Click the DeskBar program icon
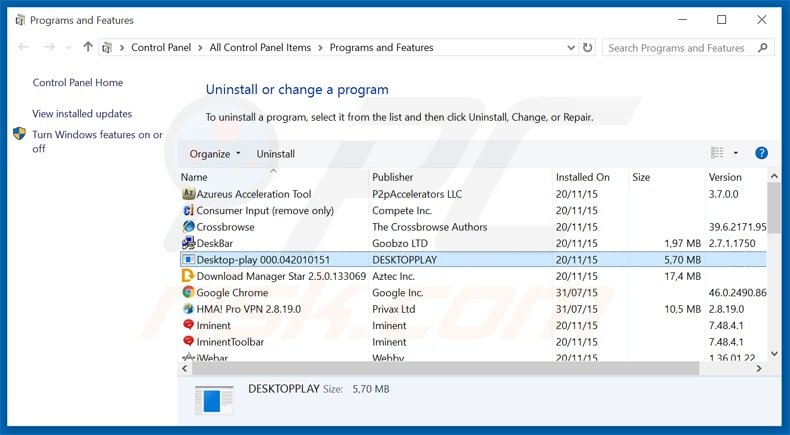Image resolution: width=790 pixels, height=435 pixels. (x=188, y=243)
